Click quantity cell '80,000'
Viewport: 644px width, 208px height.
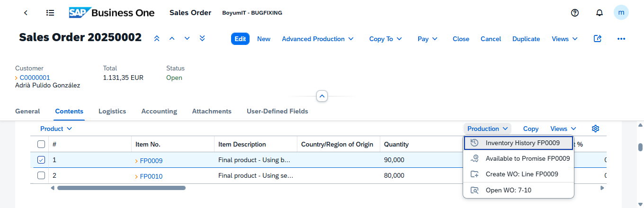click(394, 175)
